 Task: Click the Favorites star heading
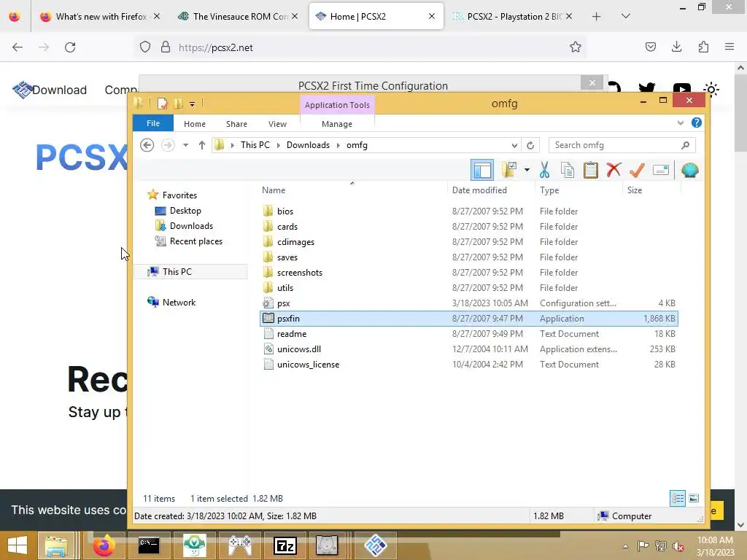pyautogui.click(x=179, y=195)
